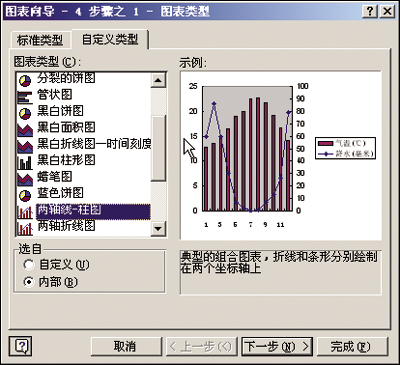Select the 内部 radio option
400x365 pixels.
coord(29,282)
